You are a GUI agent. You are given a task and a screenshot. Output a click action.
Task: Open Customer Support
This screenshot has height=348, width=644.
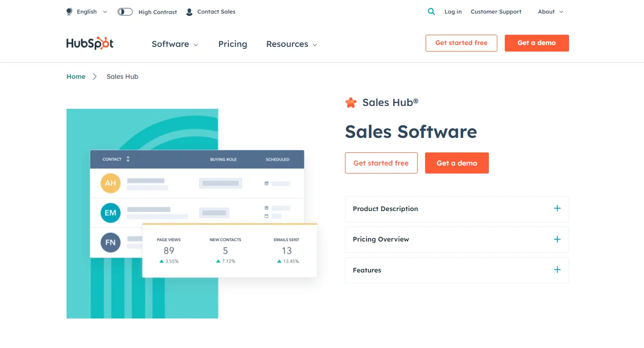point(496,12)
